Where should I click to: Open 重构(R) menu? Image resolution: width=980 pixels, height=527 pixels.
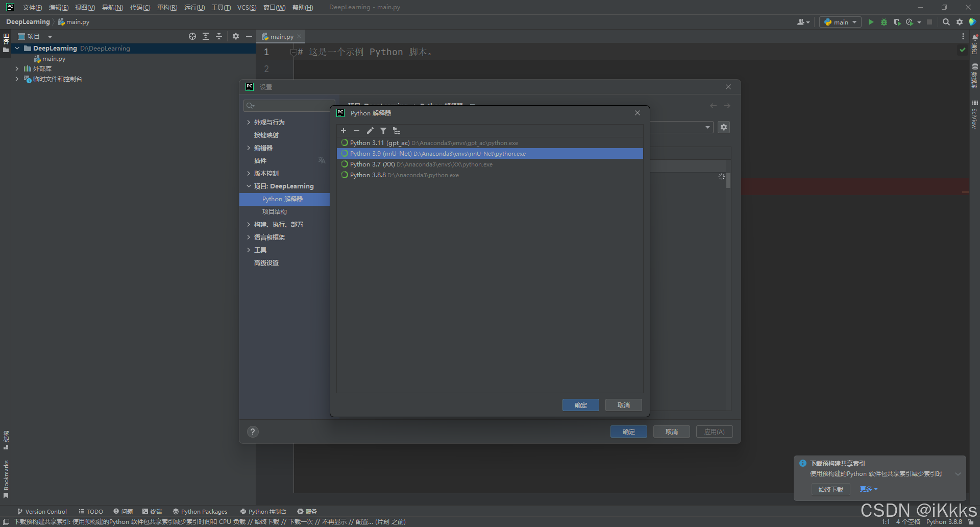click(167, 8)
